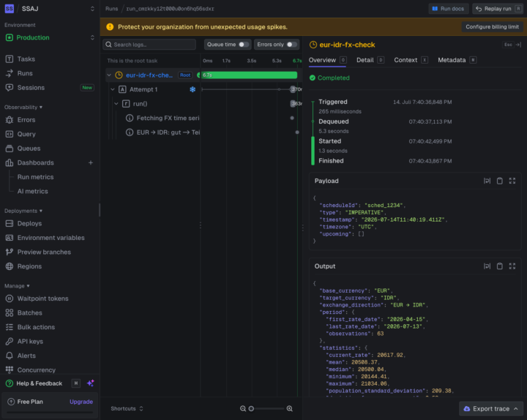Image resolution: width=527 pixels, height=420 pixels.
Task: Switch to the Metadata tab
Action: pos(452,60)
